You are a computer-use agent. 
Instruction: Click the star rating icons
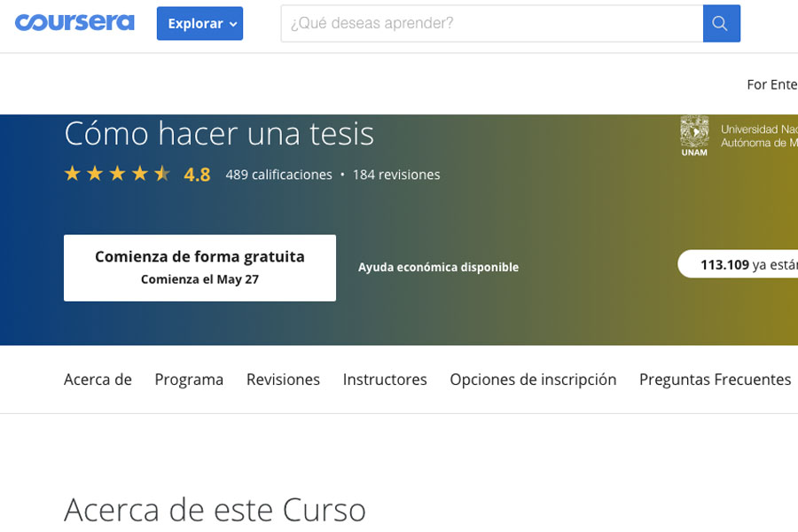(x=118, y=174)
